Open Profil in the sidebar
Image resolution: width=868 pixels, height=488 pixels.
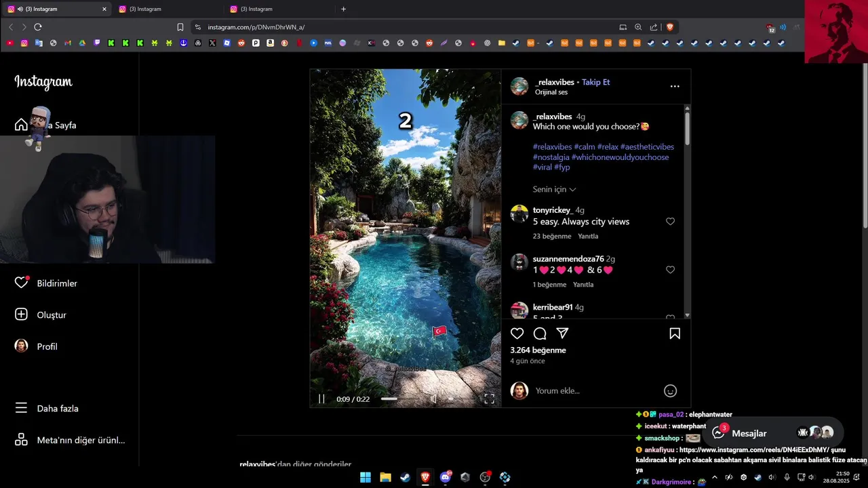[36, 346]
